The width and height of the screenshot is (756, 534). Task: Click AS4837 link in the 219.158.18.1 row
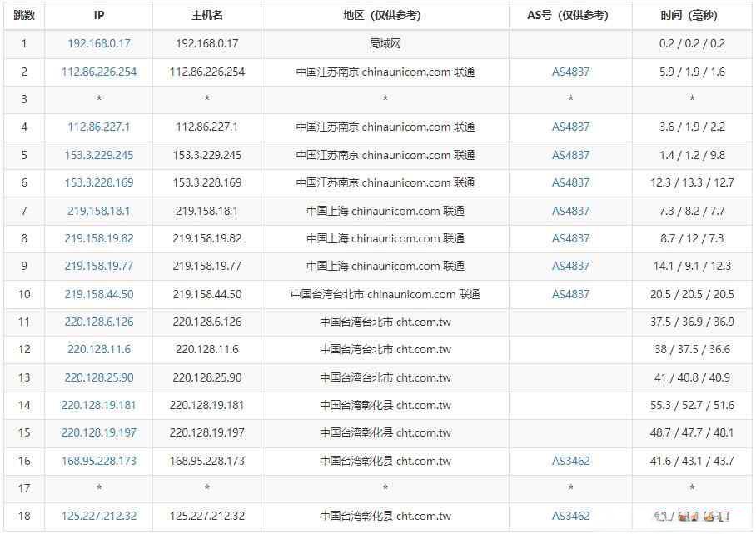(571, 211)
